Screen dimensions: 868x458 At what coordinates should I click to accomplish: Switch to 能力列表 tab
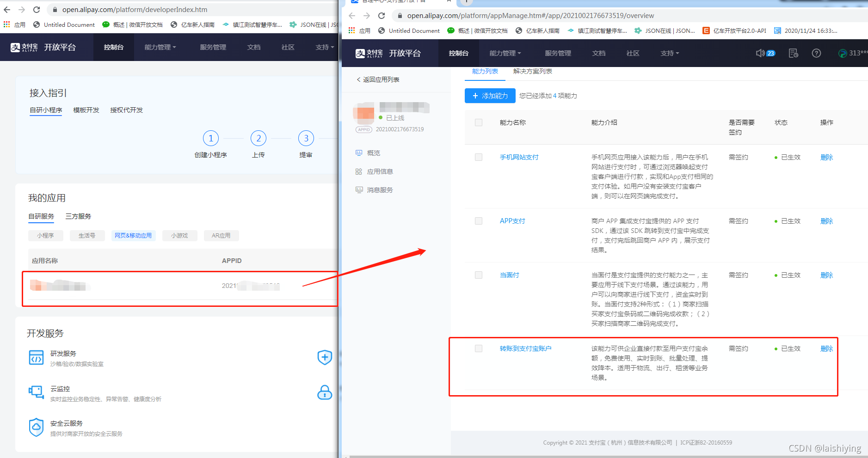click(485, 71)
